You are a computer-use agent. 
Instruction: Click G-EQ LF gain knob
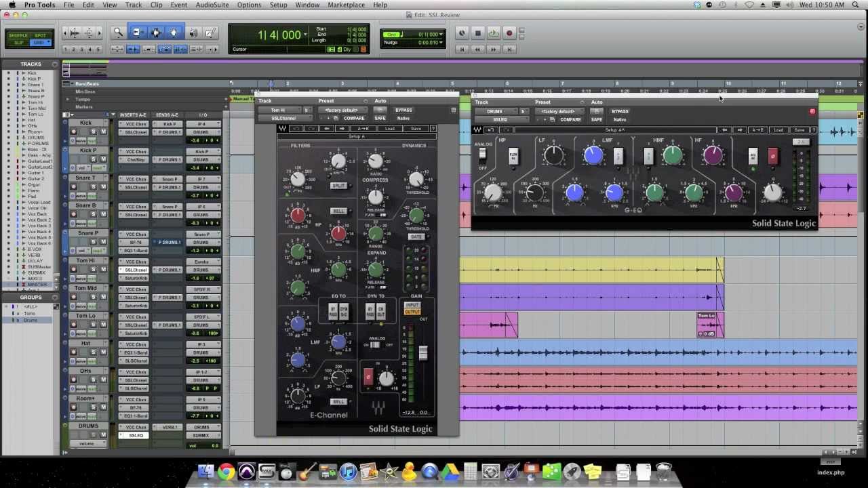554,155
